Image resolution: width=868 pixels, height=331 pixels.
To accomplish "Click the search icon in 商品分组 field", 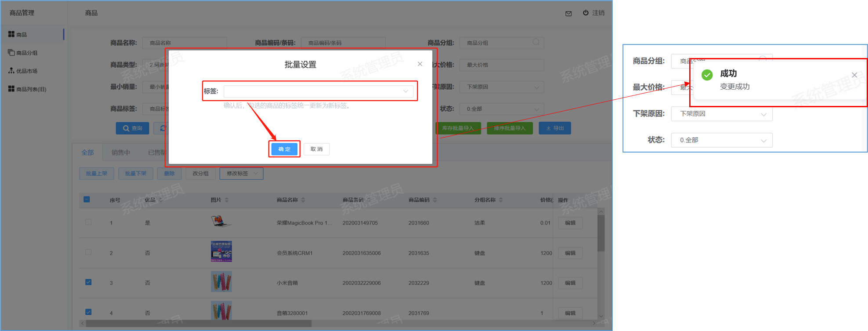I will [x=536, y=42].
